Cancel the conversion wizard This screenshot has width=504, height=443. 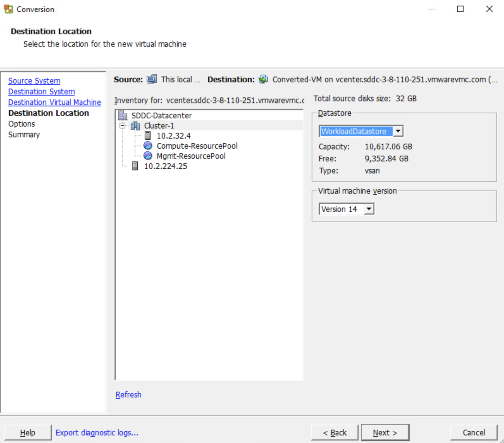[474, 433]
